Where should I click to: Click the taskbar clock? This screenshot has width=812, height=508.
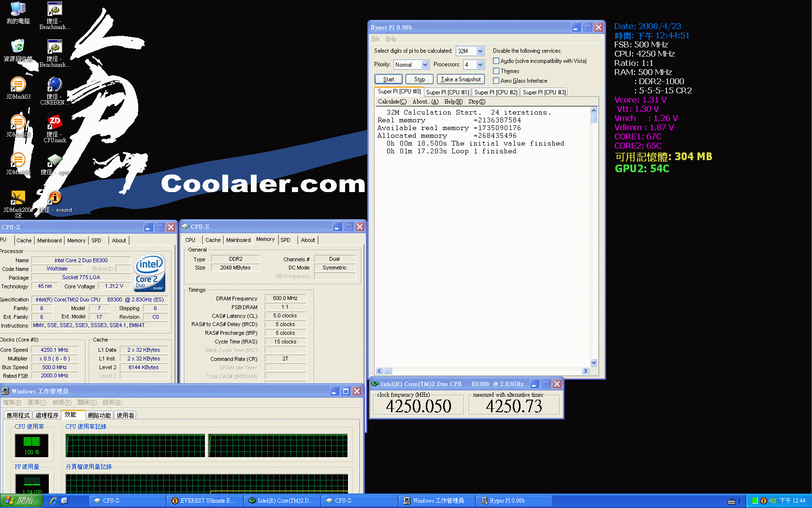pos(792,501)
